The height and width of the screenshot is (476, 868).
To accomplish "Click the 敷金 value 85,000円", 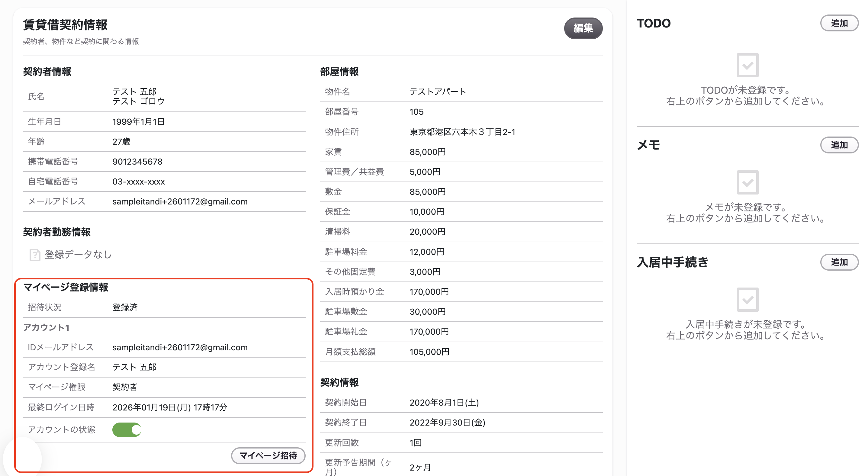I will (428, 192).
